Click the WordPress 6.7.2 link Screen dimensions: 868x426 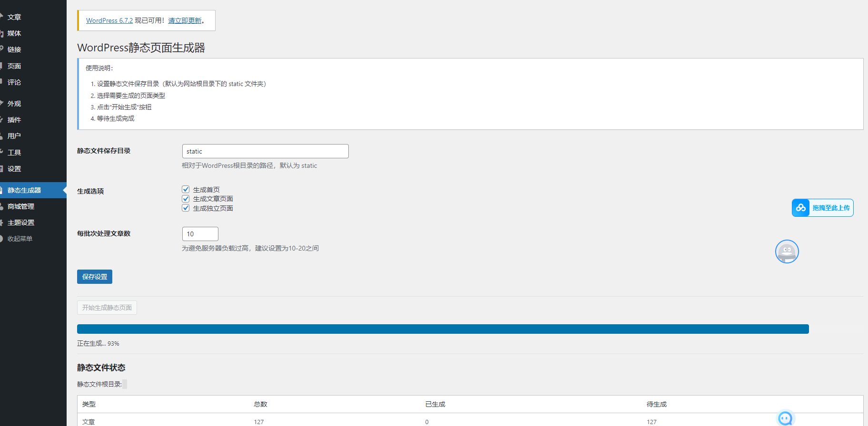(x=109, y=20)
